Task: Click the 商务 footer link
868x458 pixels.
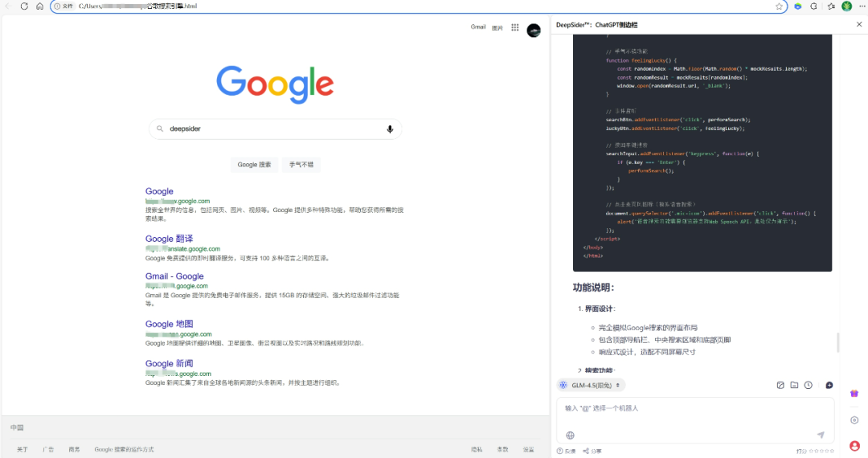Action: point(74,450)
